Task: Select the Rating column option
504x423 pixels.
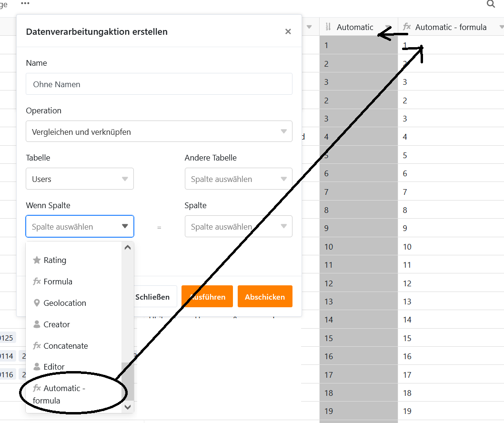Action: [55, 260]
